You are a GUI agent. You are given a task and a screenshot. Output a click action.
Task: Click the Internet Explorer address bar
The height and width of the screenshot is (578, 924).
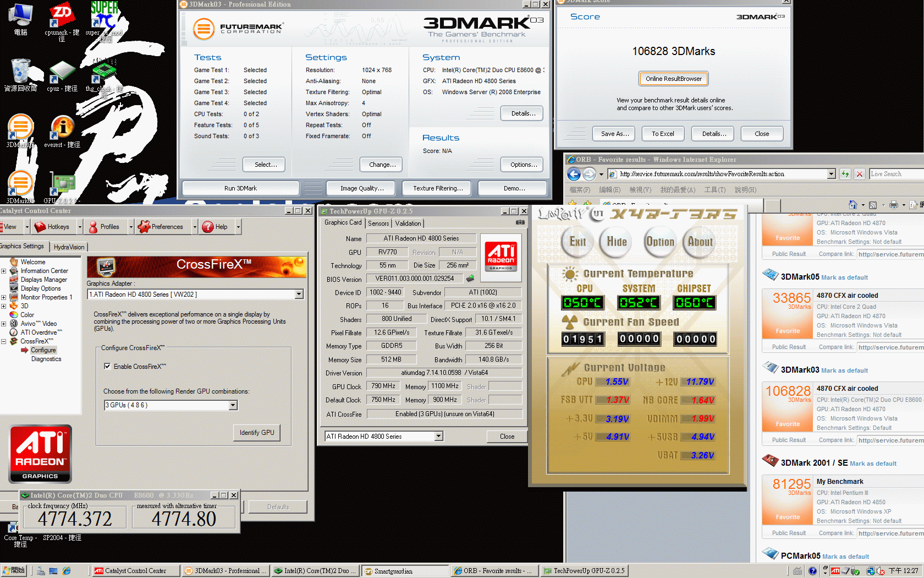click(721, 174)
